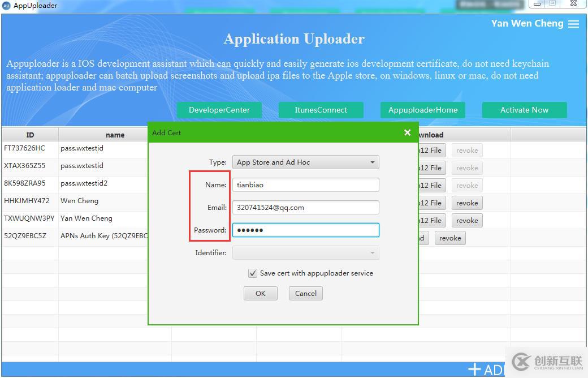Download p12 File for TXWUQNW3PY row
588x378 pixels.
click(x=432, y=221)
